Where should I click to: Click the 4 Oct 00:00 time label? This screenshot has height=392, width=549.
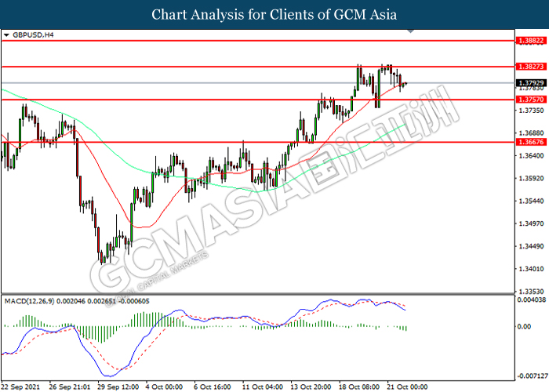164,387
